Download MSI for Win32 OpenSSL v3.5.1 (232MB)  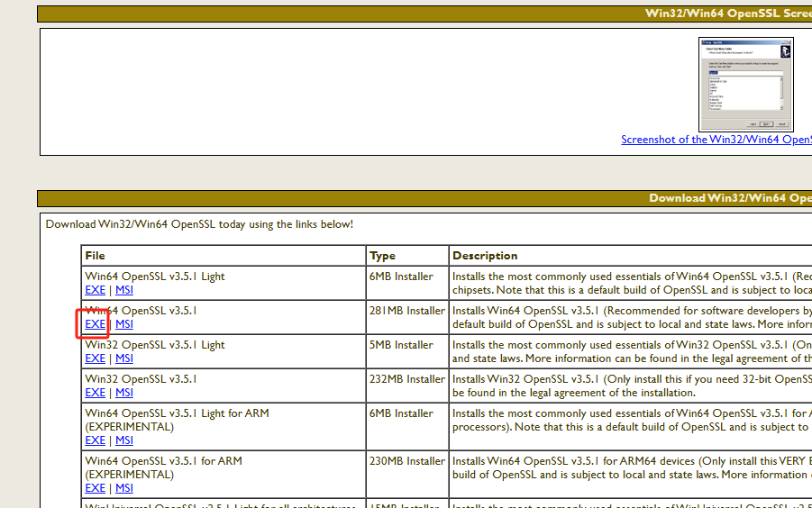click(x=124, y=393)
